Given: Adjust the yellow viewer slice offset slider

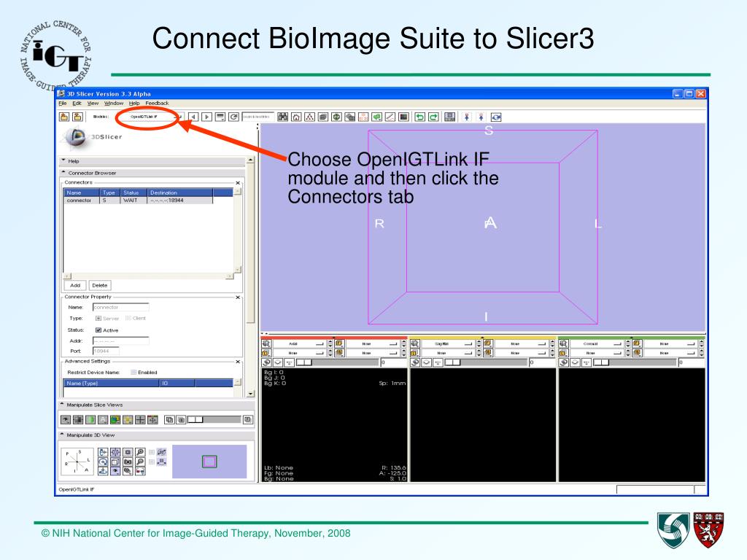Looking at the screenshot, I should pyautogui.click(x=487, y=362).
